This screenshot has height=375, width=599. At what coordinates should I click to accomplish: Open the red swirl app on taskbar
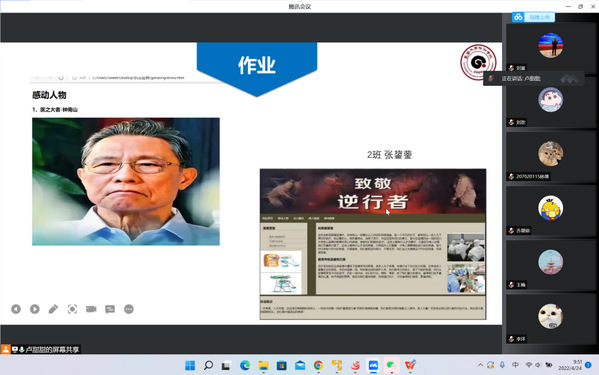(x=355, y=365)
